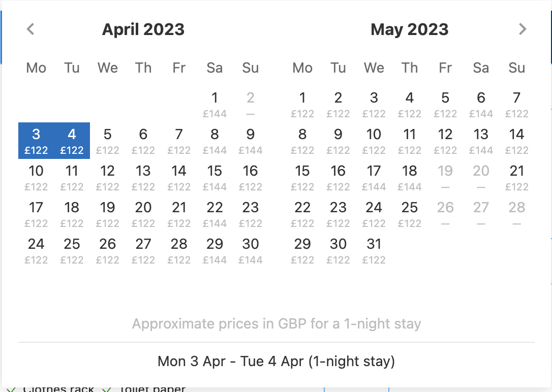Image resolution: width=552 pixels, height=392 pixels.
Task: Choose May 25 in the calendar
Action: pyautogui.click(x=410, y=214)
